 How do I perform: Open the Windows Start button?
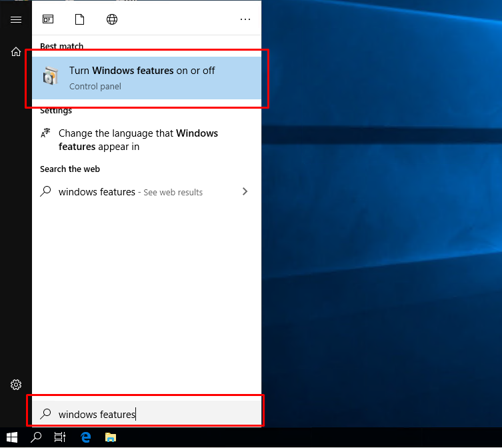[12, 437]
